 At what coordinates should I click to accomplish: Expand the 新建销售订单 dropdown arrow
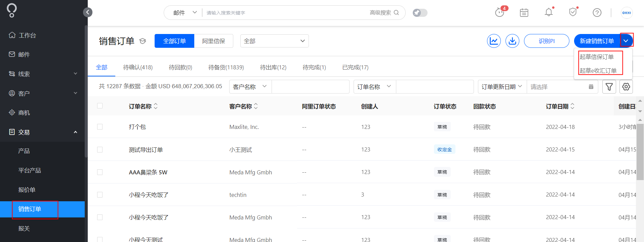pos(626,41)
